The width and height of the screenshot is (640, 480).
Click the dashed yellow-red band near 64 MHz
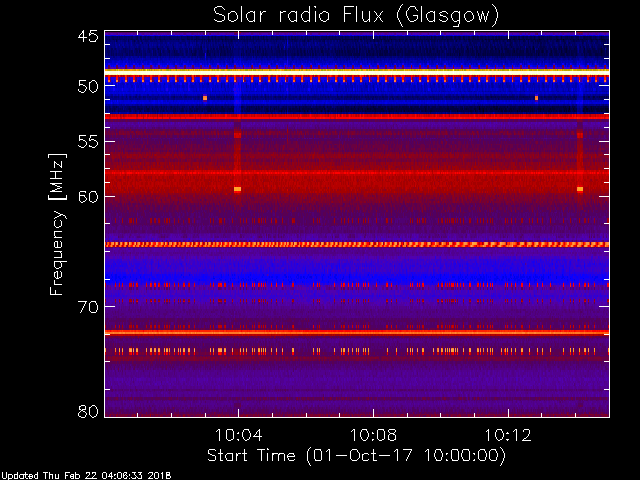pyautogui.click(x=357, y=244)
